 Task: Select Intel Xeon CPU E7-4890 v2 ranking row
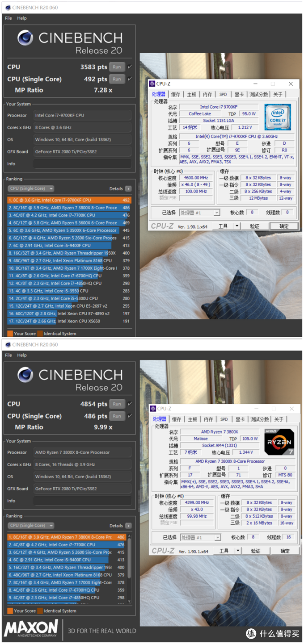pyautogui.click(x=69, y=314)
